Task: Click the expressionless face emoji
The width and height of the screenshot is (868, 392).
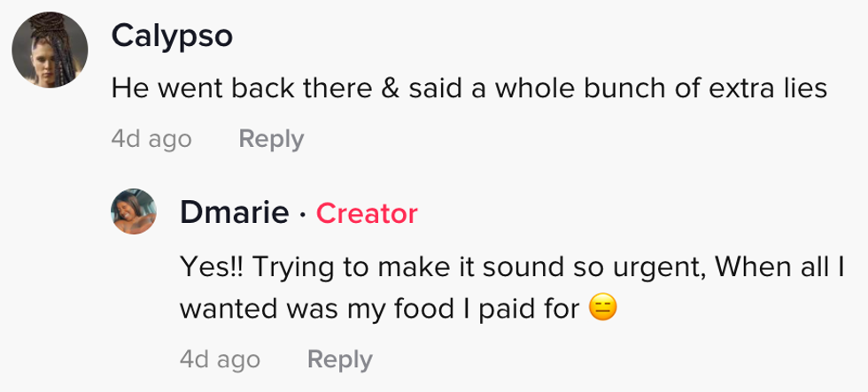Action: click(602, 308)
